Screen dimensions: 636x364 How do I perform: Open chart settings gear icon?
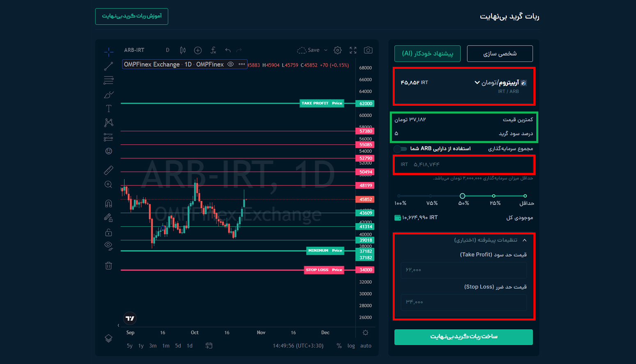(x=338, y=50)
